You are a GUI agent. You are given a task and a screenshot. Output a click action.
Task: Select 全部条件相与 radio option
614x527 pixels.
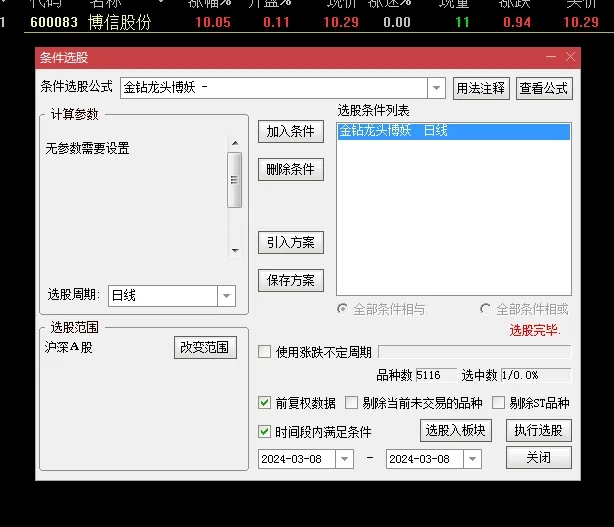click(x=343, y=310)
